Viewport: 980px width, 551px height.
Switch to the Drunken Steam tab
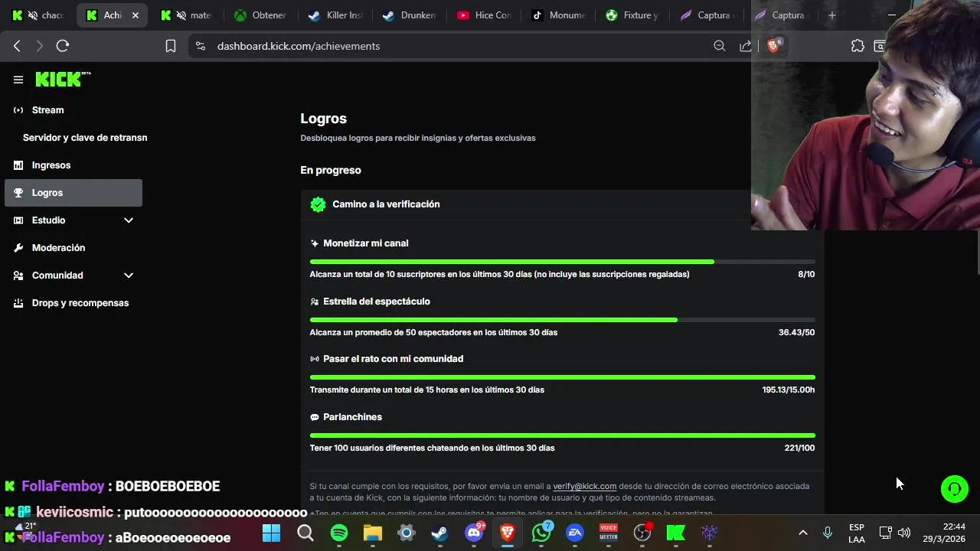[x=409, y=15]
